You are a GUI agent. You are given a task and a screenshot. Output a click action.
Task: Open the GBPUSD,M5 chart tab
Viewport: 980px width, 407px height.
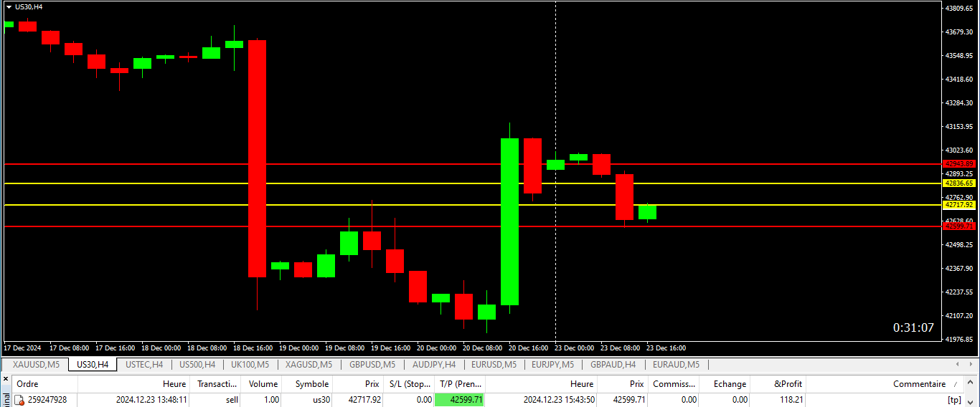pyautogui.click(x=372, y=365)
